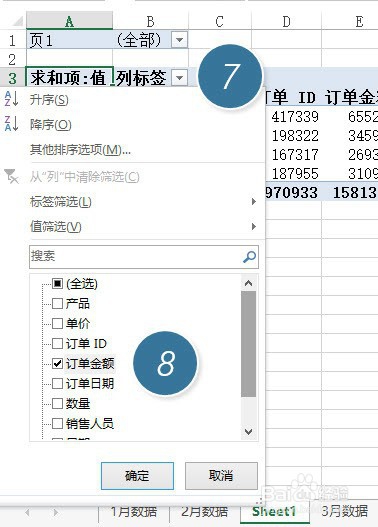This screenshot has height=527, width=378.
Task: Switch to the 2月数据 sheet tab
Action: click(204, 512)
